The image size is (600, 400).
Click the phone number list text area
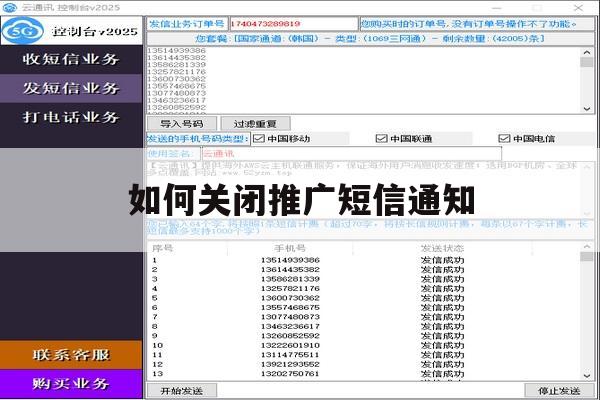364,80
